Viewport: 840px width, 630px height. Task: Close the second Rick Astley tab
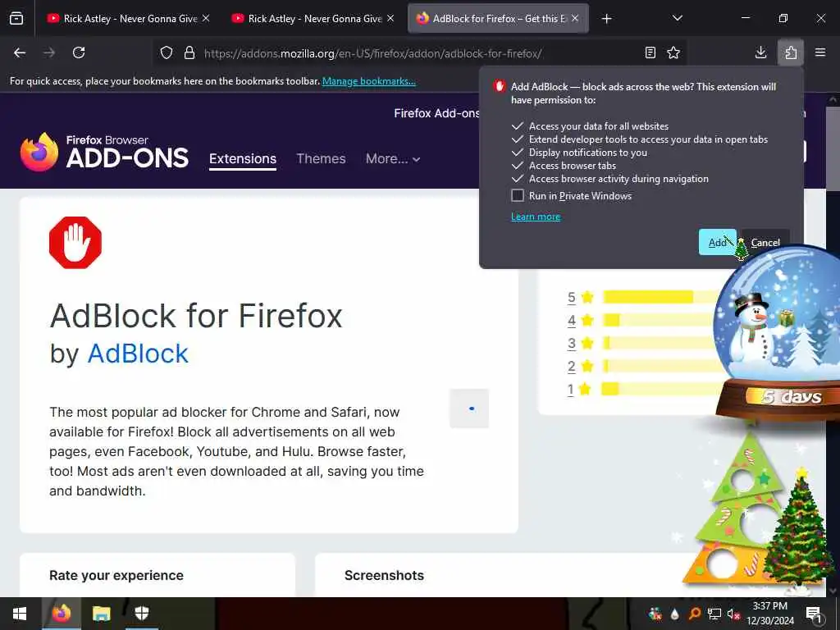(x=390, y=18)
